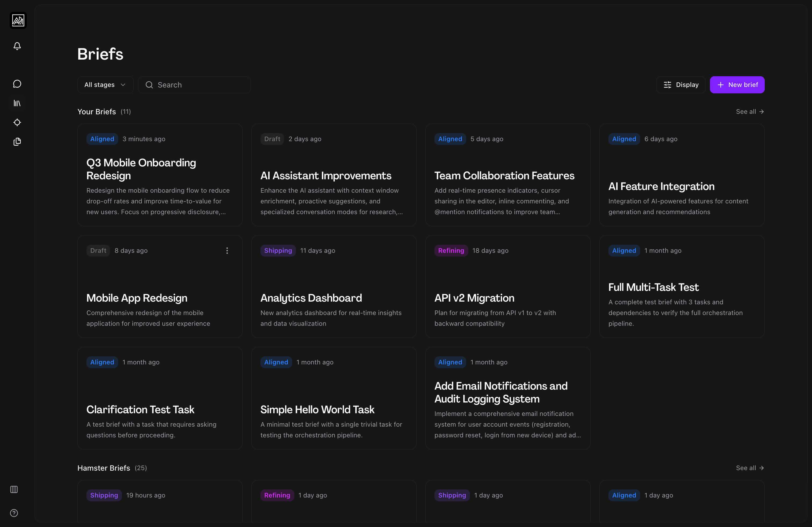The width and height of the screenshot is (812, 527).
Task: Toggle the sidebar columns icon at bottom
Action: point(14,489)
